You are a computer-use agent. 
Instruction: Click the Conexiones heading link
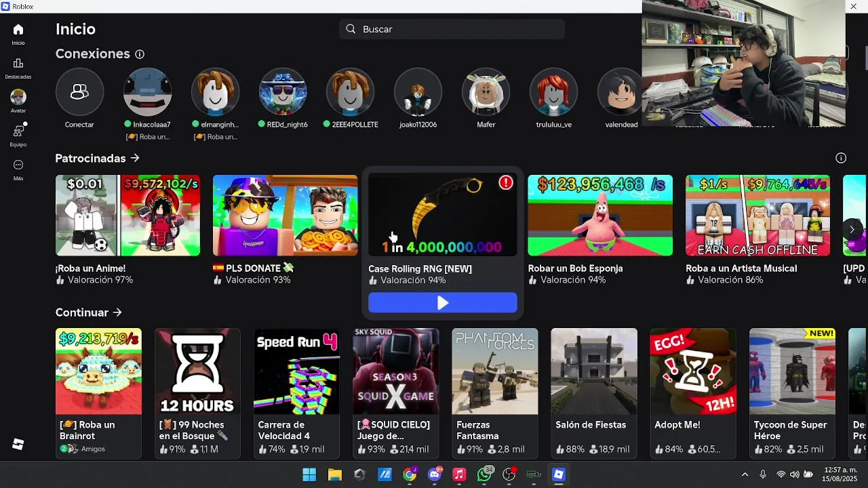(92, 54)
